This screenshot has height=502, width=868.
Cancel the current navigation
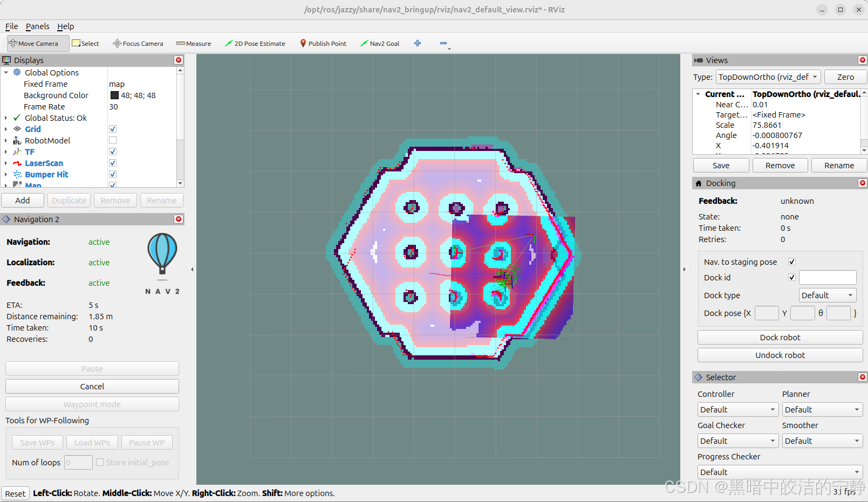click(92, 386)
